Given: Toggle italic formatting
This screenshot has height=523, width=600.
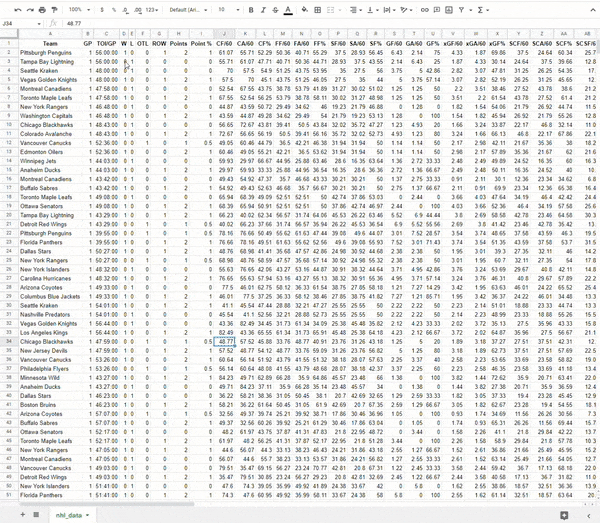Looking at the screenshot, I should point(263,10).
